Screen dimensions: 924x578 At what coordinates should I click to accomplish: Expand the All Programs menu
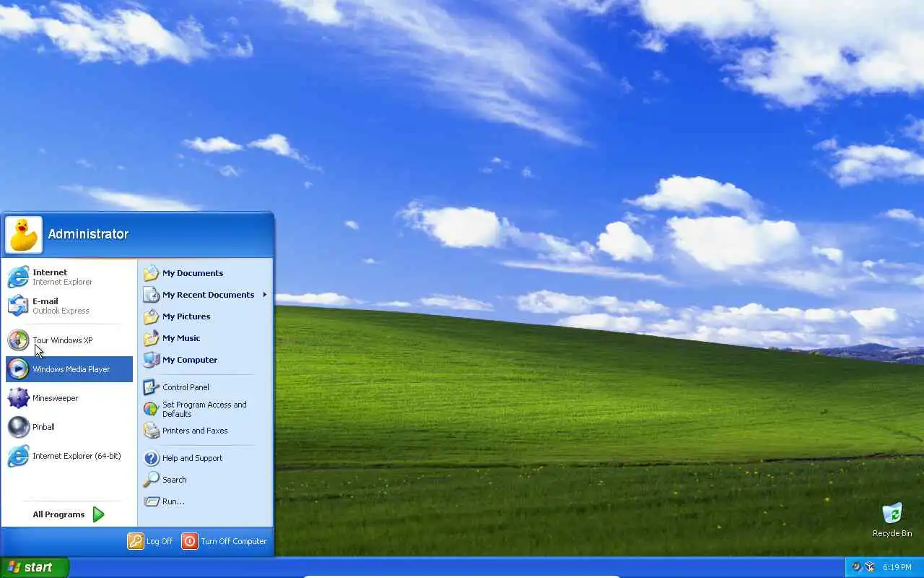pyautogui.click(x=69, y=514)
